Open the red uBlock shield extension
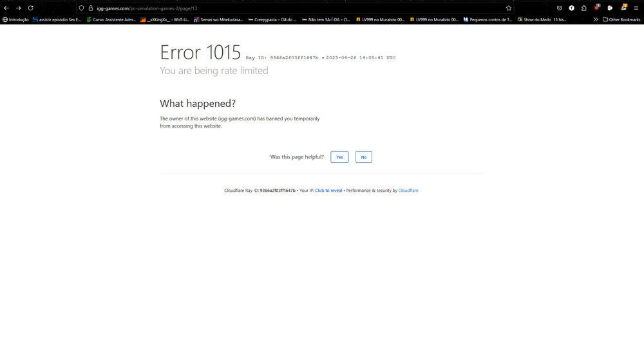 pos(597,7)
